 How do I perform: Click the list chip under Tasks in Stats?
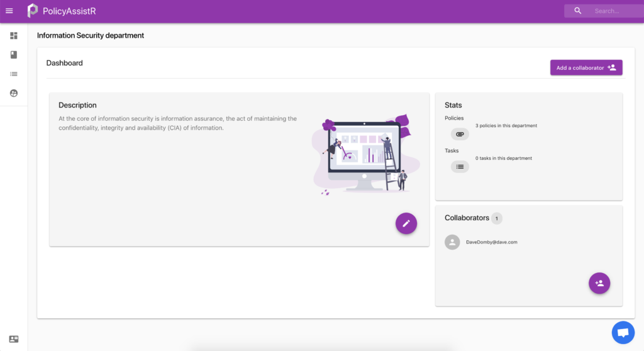[x=460, y=167]
